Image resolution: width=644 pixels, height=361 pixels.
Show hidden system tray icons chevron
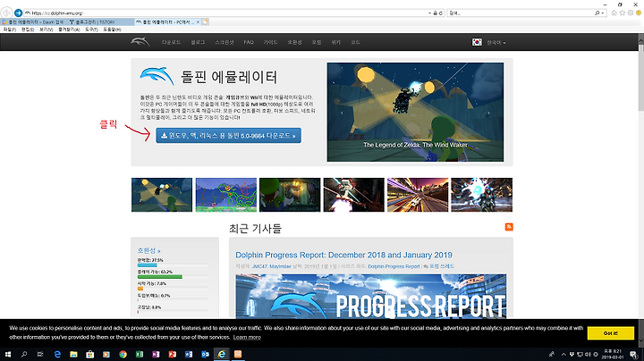(x=563, y=355)
